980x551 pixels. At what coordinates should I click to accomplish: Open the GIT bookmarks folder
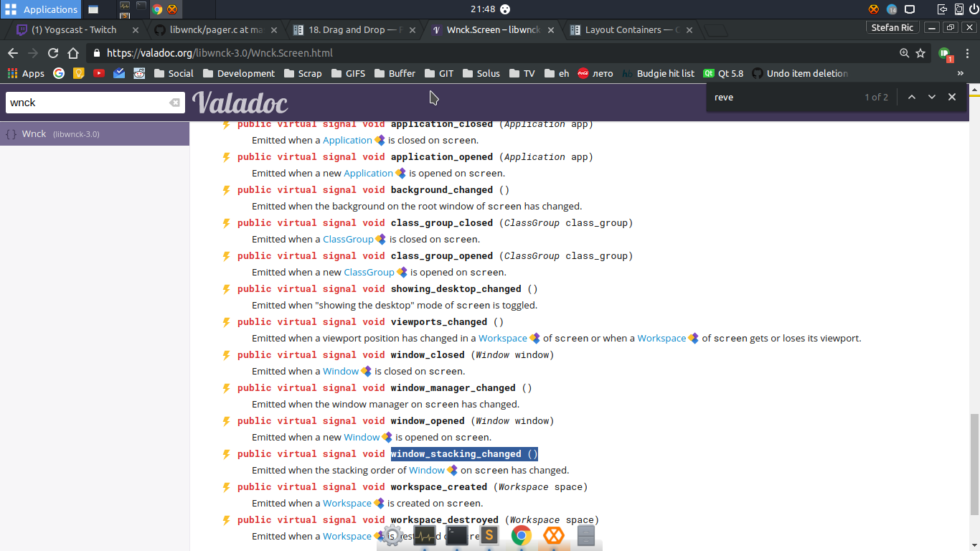pos(439,73)
